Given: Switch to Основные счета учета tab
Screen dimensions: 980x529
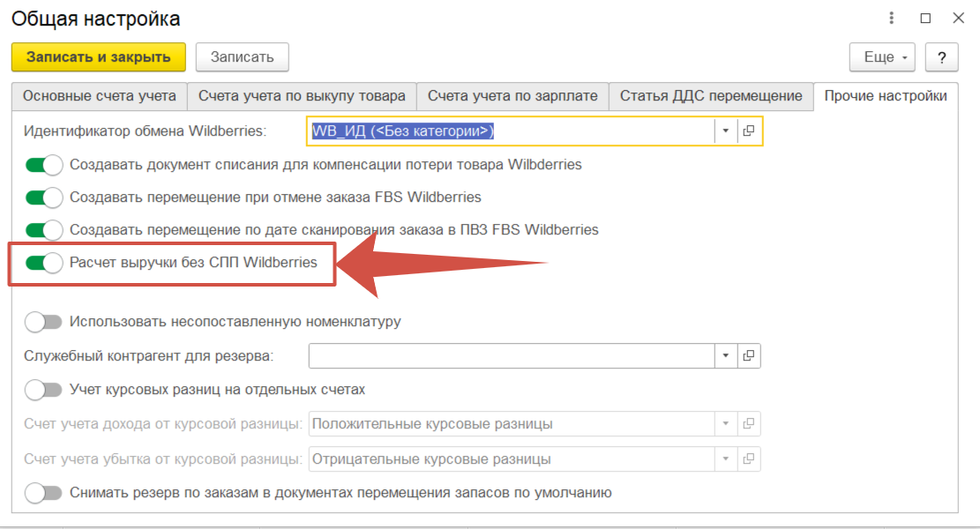Looking at the screenshot, I should (100, 96).
